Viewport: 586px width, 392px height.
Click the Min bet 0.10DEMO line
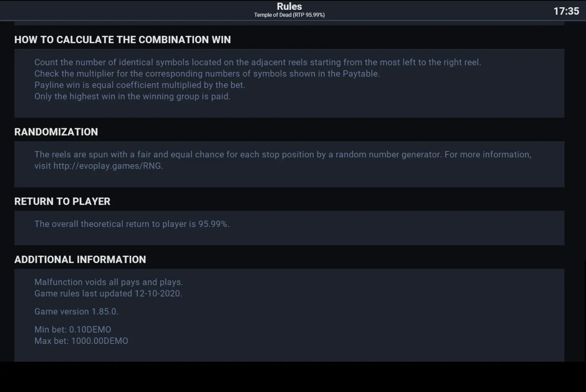[x=73, y=330]
